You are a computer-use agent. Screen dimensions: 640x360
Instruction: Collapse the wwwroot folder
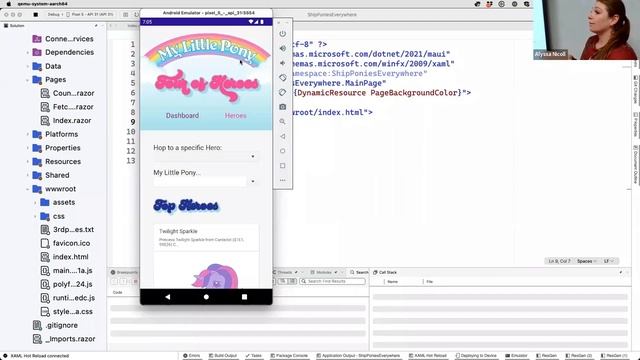coord(28,189)
